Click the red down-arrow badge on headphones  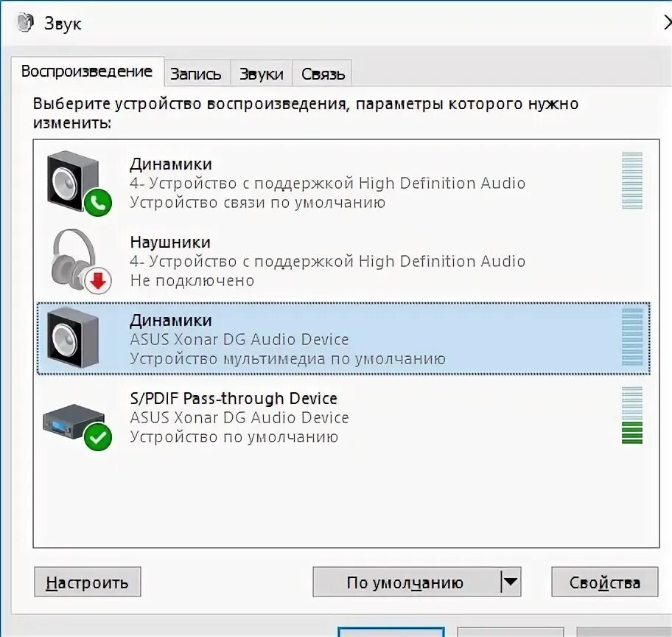tap(98, 281)
